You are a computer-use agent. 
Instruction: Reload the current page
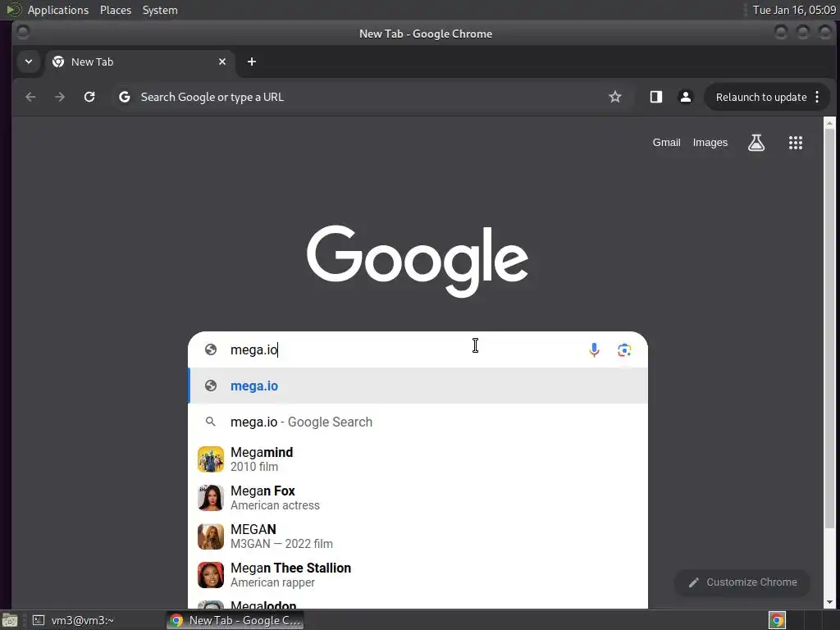89,97
